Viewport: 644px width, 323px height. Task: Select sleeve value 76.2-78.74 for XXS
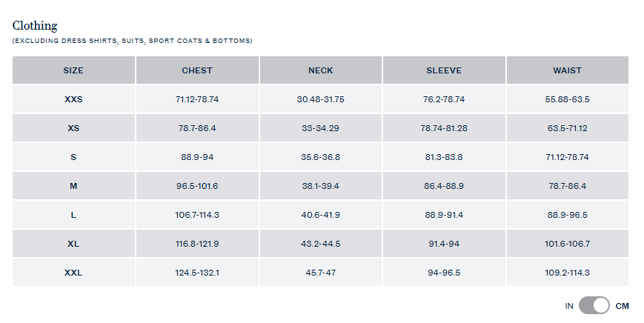coord(444,99)
